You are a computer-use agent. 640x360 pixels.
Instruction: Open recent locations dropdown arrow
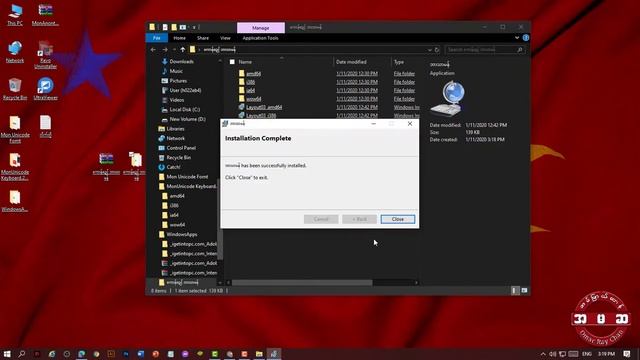174,50
